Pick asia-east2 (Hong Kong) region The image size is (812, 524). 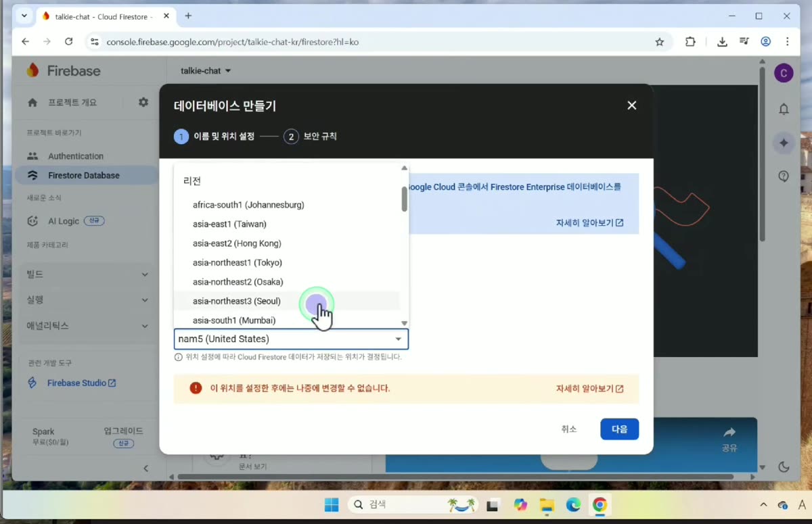click(287, 243)
